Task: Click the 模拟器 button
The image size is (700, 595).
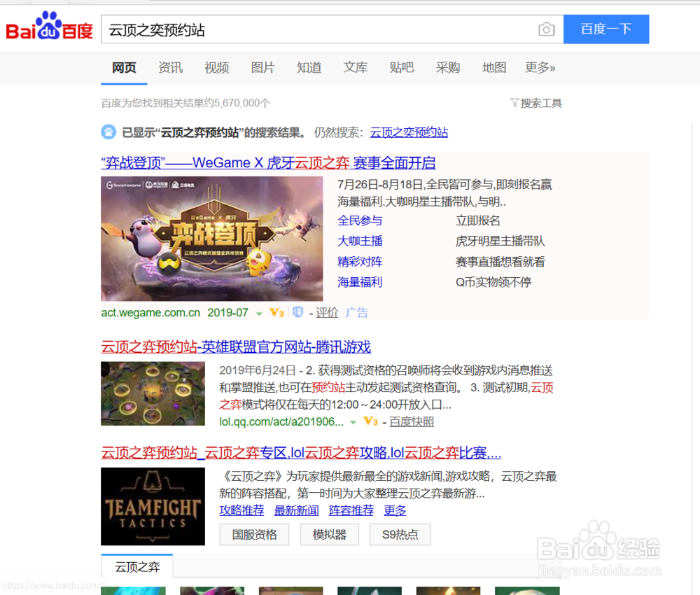Action: tap(330, 534)
